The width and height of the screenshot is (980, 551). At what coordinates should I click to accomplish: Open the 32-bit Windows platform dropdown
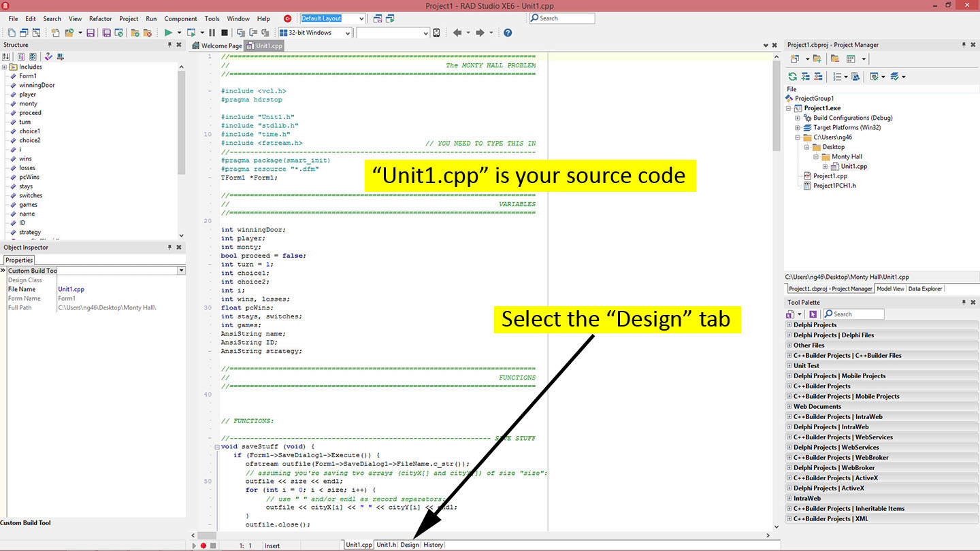pos(347,33)
